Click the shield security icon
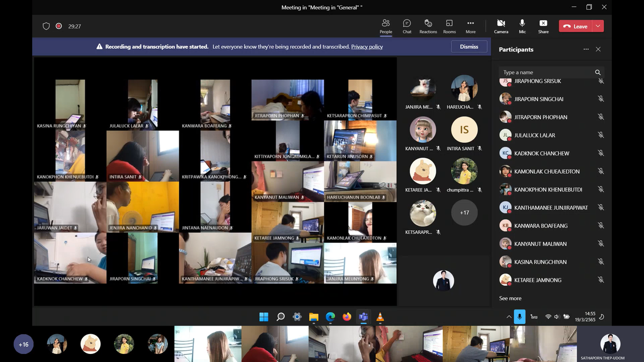Image resolution: width=644 pixels, height=362 pixels. point(46,26)
